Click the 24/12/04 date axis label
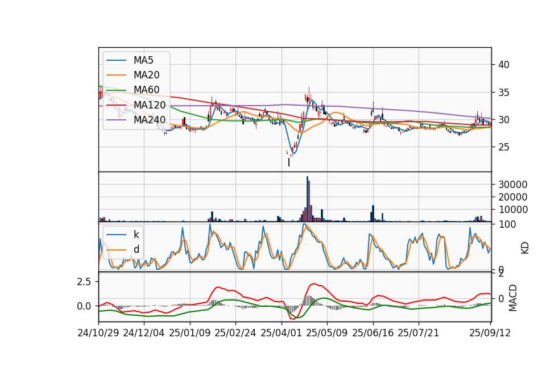This screenshot has height=392, width=546. click(x=144, y=333)
